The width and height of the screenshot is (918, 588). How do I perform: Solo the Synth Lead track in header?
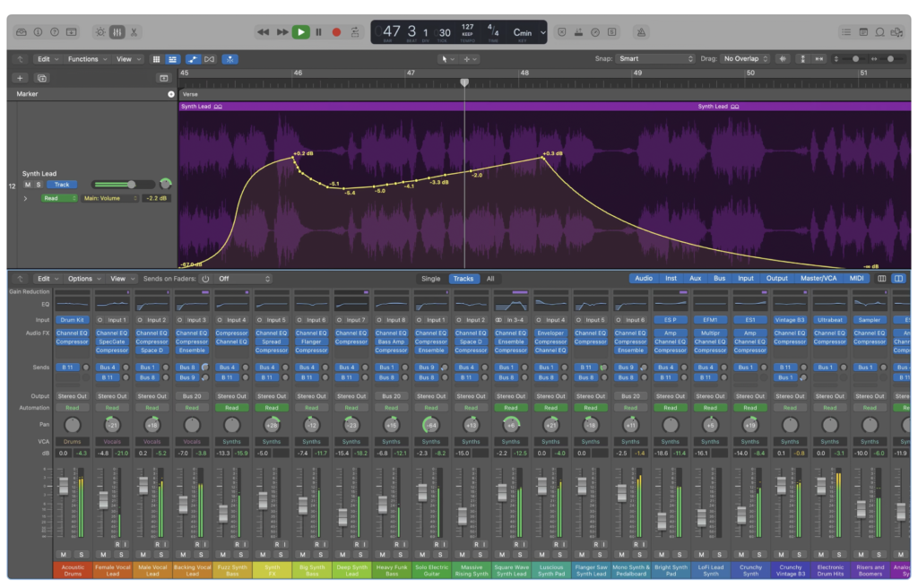pyautogui.click(x=39, y=185)
